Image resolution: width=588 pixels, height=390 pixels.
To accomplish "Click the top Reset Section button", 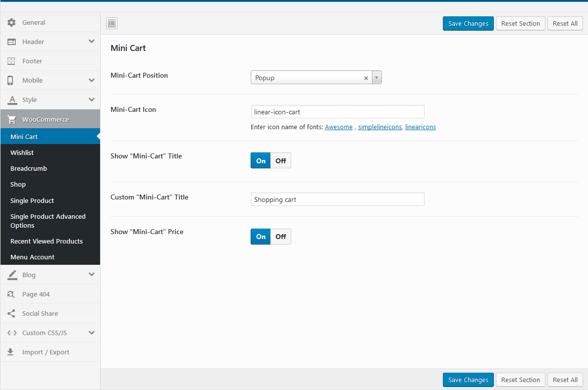I will tap(521, 24).
